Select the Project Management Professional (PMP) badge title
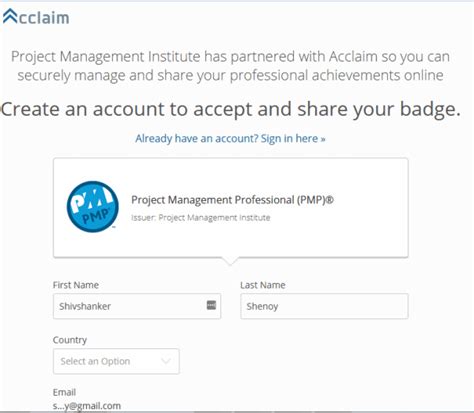The width and height of the screenshot is (474, 413). pos(232,200)
